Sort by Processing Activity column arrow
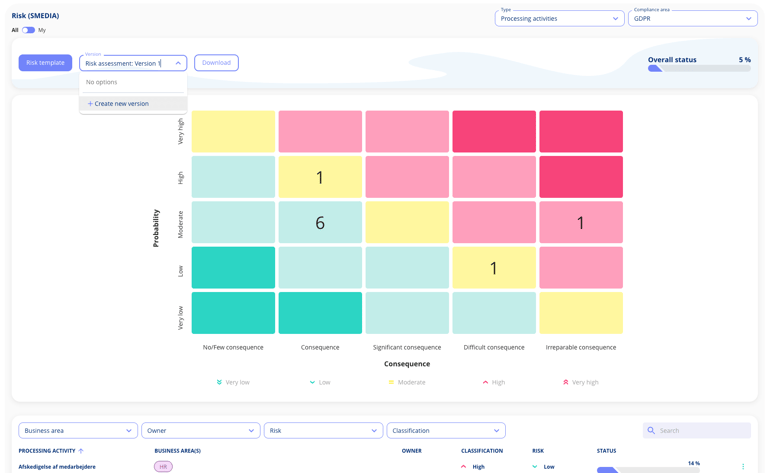 tap(81, 451)
